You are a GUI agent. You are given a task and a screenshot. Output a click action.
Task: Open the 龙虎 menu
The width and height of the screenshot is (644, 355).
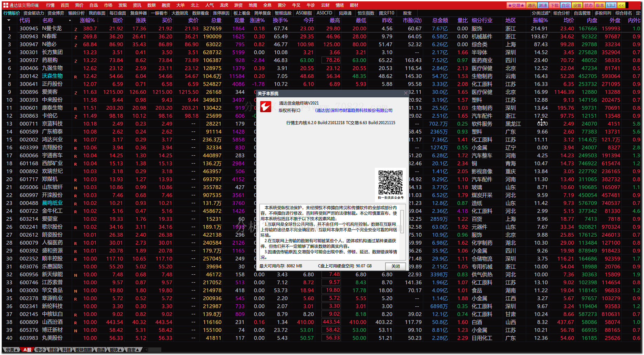(224, 5)
